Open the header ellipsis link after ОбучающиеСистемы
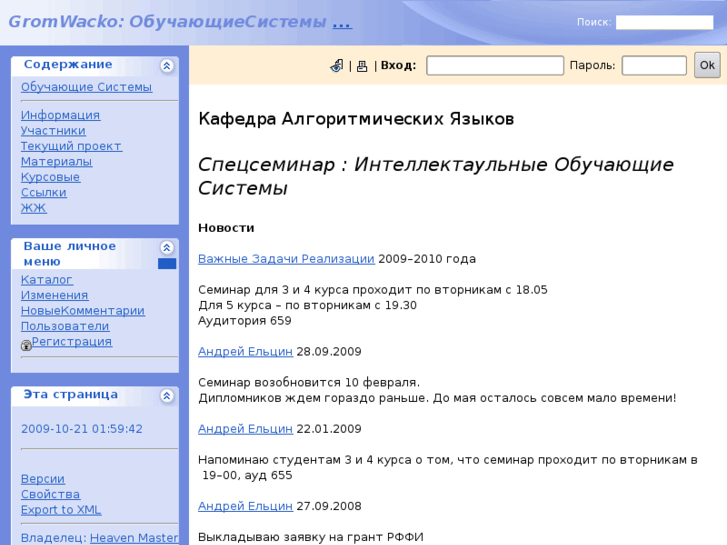Image resolution: width=727 pixels, height=545 pixels. click(342, 22)
